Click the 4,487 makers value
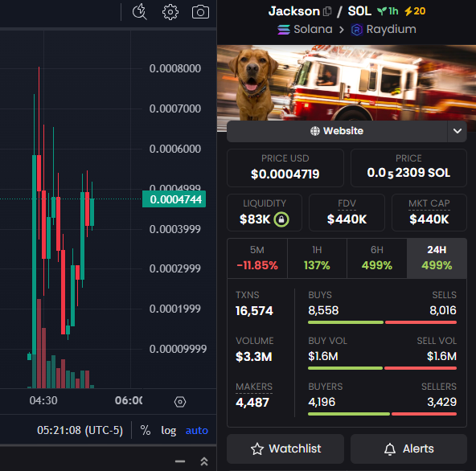 click(252, 403)
